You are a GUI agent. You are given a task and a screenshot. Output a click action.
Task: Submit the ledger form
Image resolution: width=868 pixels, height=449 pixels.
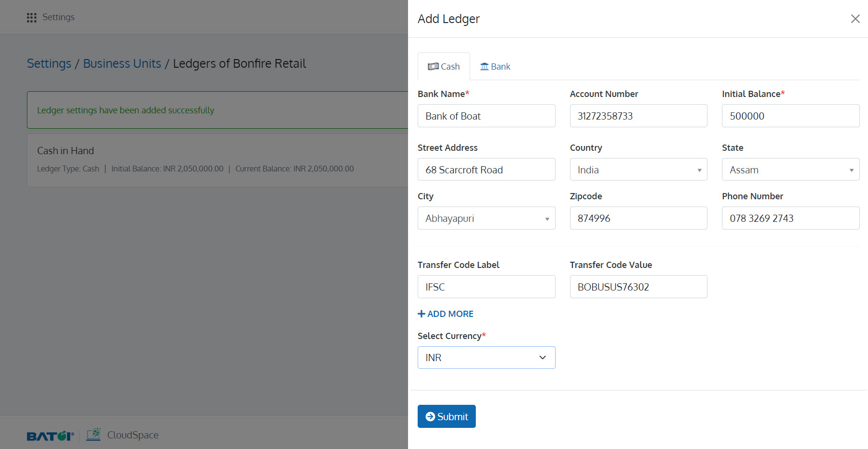click(446, 416)
